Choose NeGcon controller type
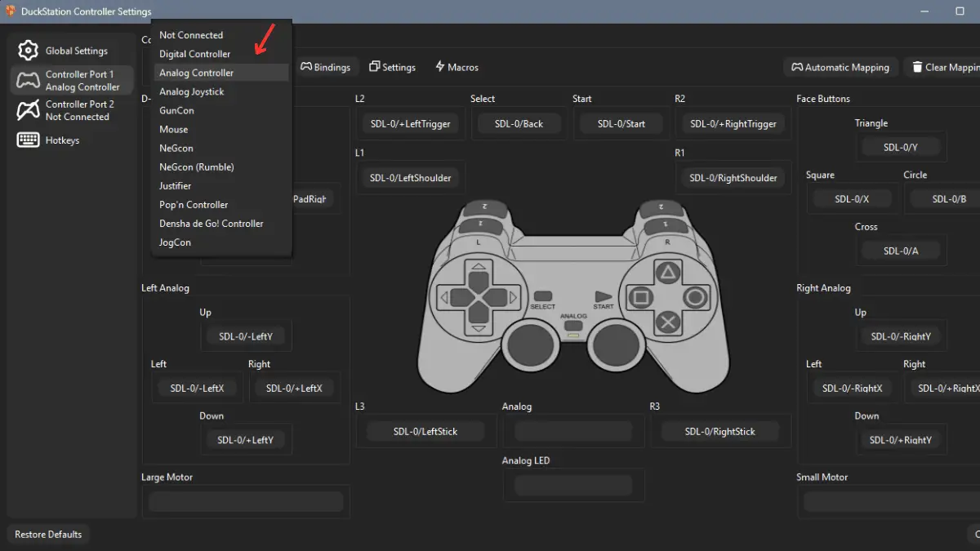980x551 pixels. [x=221, y=148]
